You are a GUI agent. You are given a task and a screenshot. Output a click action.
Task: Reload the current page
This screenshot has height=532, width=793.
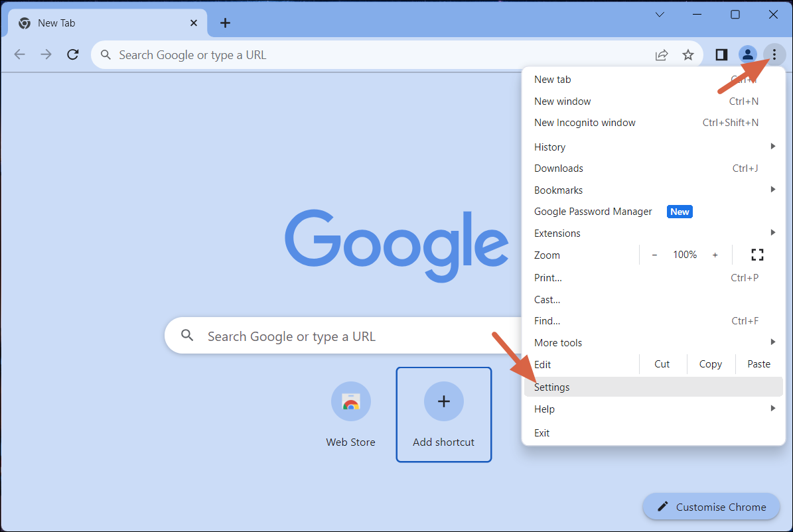pyautogui.click(x=73, y=54)
